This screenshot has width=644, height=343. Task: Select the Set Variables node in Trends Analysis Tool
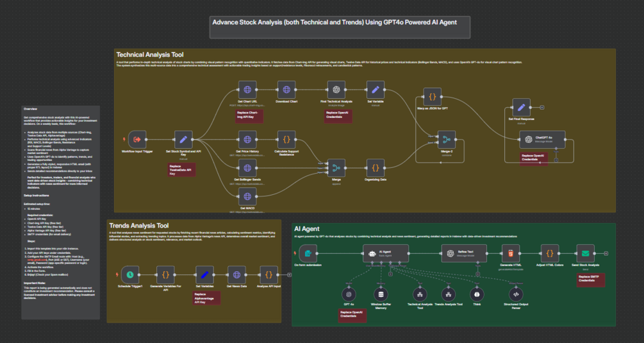click(x=204, y=275)
